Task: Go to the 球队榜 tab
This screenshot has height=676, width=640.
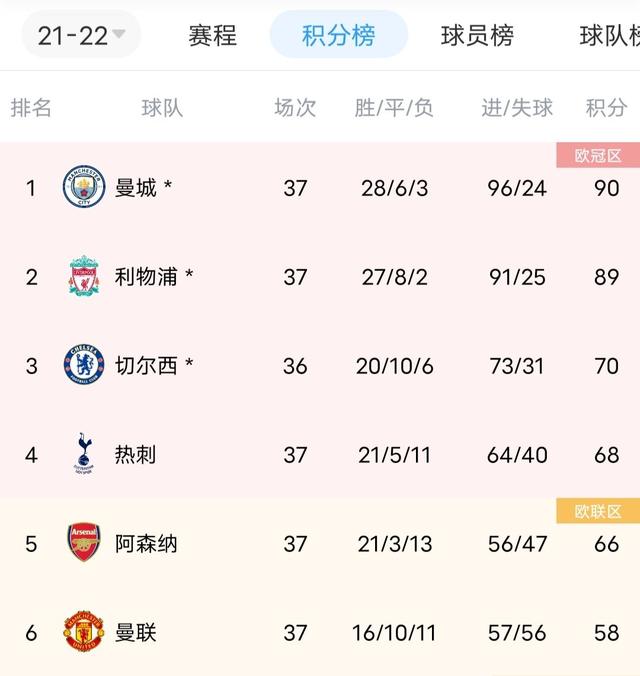Action: click(609, 36)
